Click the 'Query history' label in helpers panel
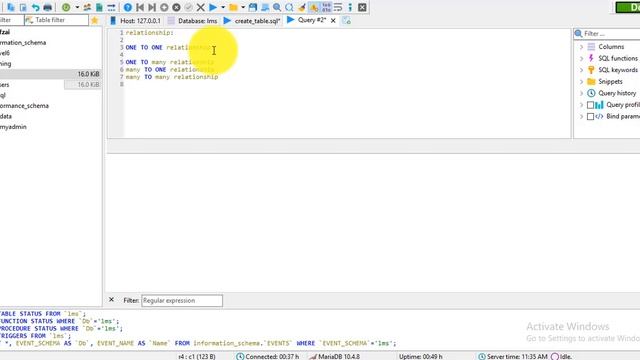The height and width of the screenshot is (360, 640). [x=617, y=93]
